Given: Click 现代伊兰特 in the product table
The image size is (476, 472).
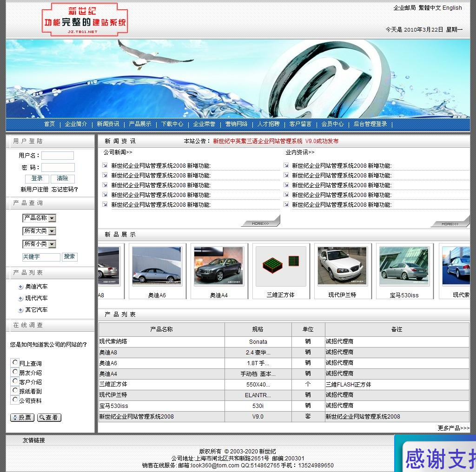Looking at the screenshot, I should click(x=113, y=395).
